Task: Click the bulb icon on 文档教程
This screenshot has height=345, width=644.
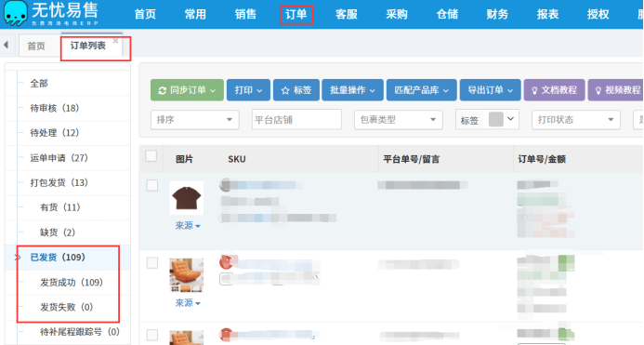Action: [x=534, y=90]
